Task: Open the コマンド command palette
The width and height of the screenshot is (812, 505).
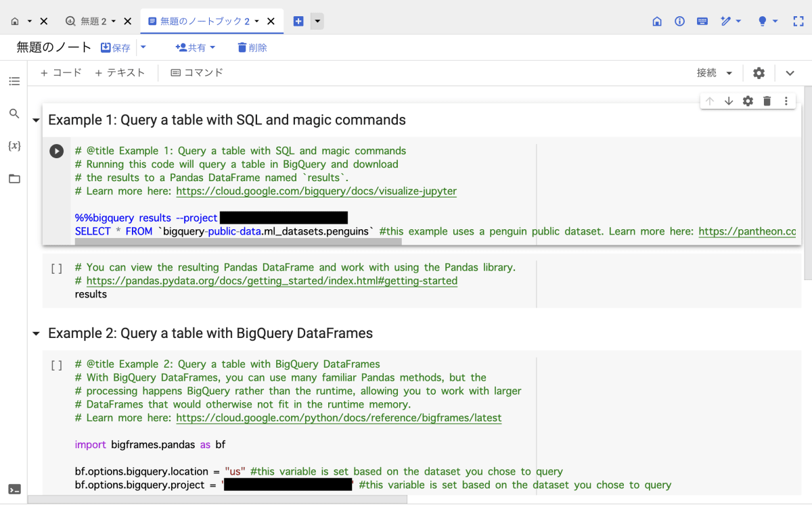Action: coord(197,72)
